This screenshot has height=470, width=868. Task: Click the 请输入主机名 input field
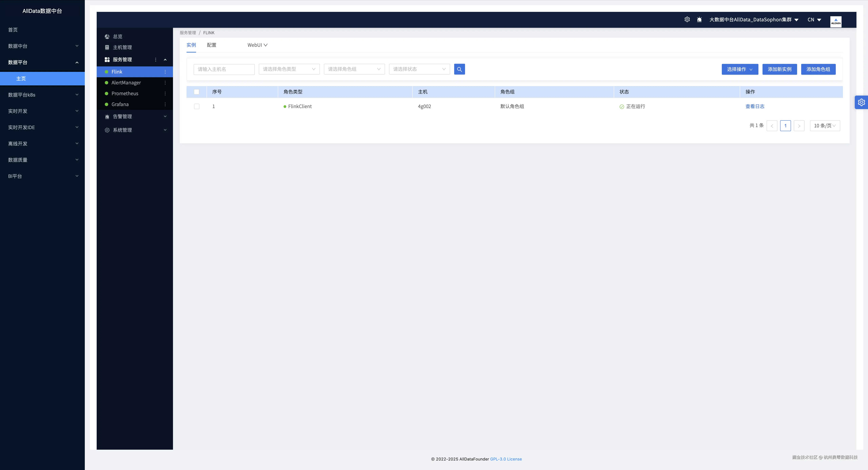click(x=224, y=69)
